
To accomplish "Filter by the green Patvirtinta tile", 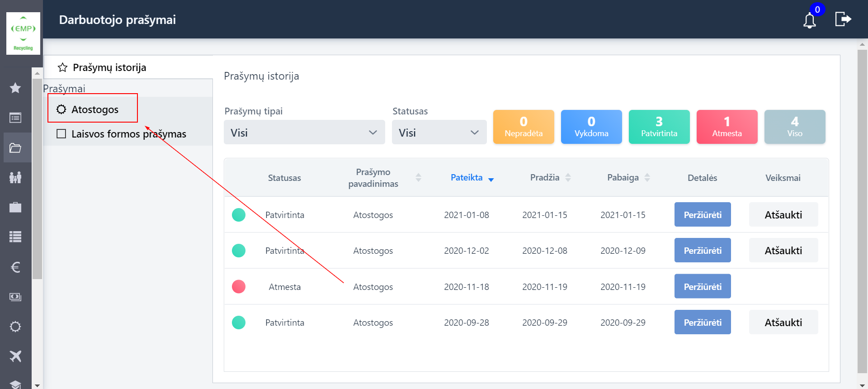I will pyautogui.click(x=659, y=127).
